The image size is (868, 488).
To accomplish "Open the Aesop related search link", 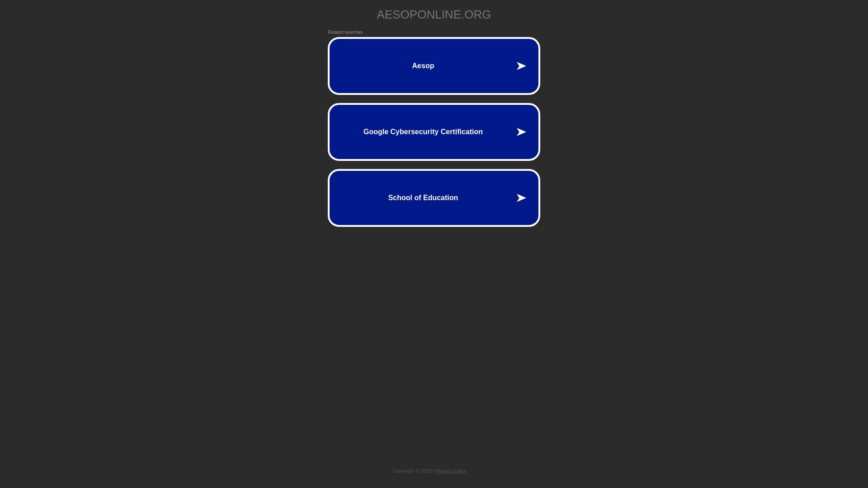I will [x=434, y=66].
